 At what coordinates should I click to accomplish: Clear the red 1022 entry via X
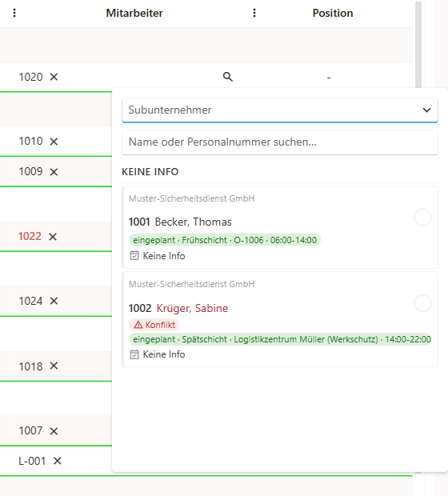(x=53, y=237)
